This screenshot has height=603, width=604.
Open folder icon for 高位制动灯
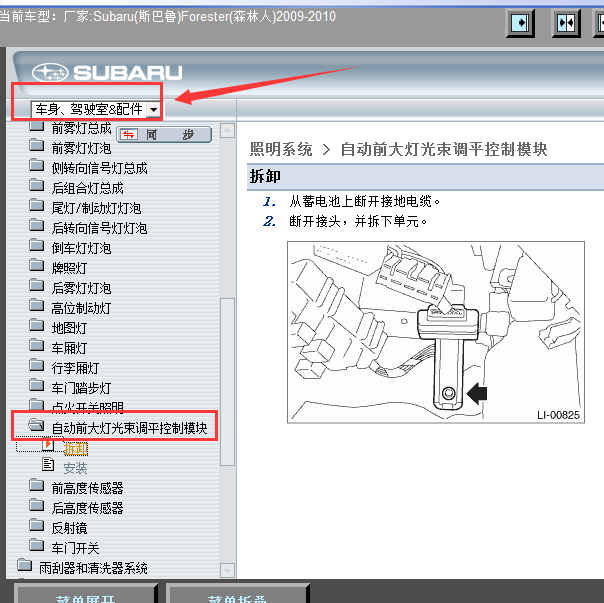click(37, 306)
